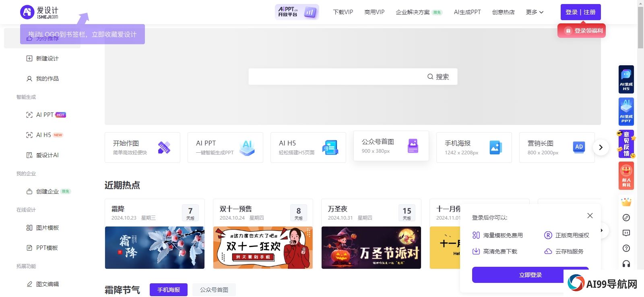Click 登录 | 注册 button
The image size is (644, 297).
pyautogui.click(x=580, y=12)
